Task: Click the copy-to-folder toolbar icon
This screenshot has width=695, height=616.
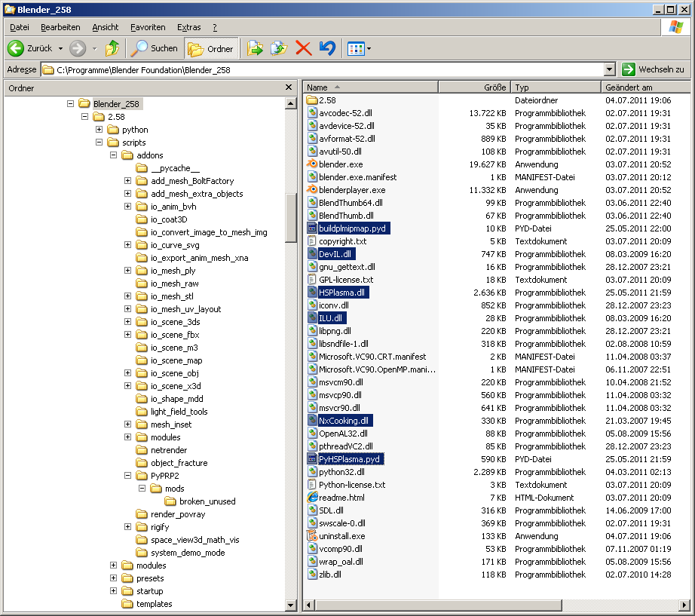Action: (279, 48)
